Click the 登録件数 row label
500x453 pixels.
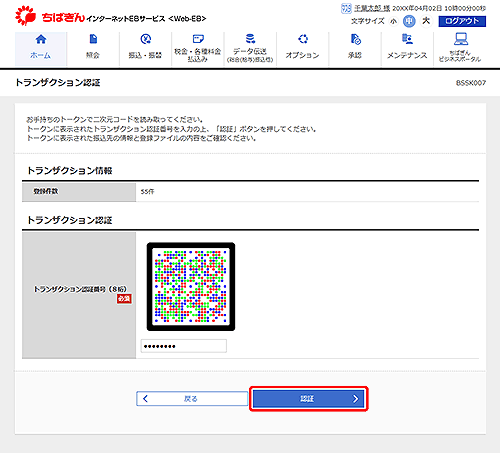tap(46, 191)
